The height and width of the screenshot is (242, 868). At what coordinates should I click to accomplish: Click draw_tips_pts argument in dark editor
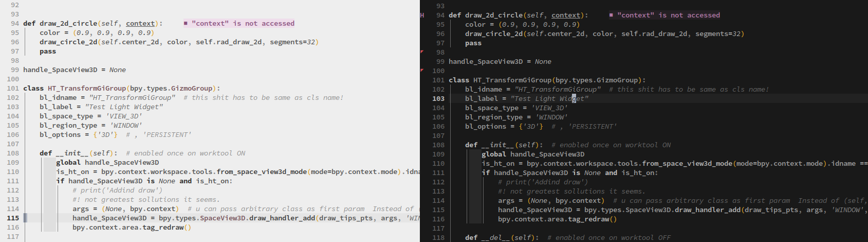[x=771, y=210]
